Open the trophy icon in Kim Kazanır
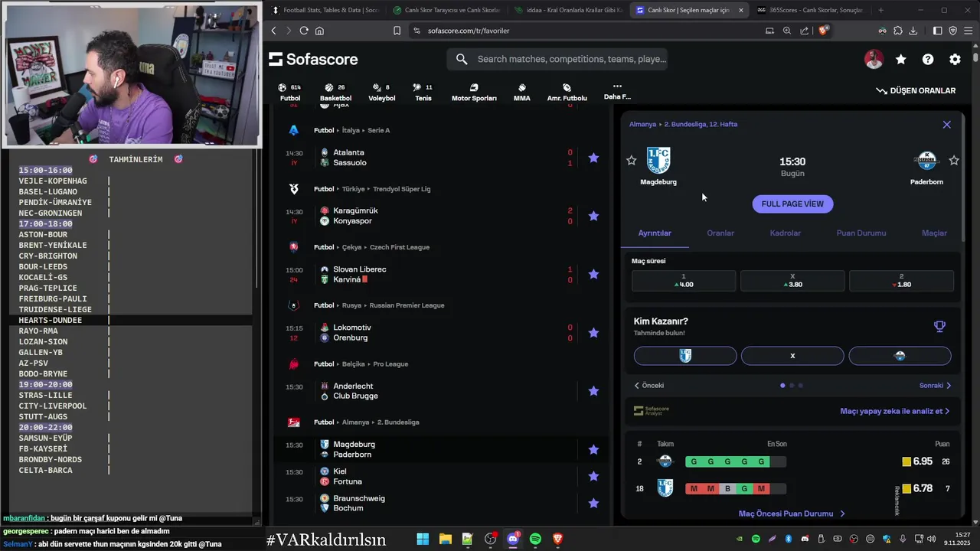The width and height of the screenshot is (980, 551). (939, 327)
